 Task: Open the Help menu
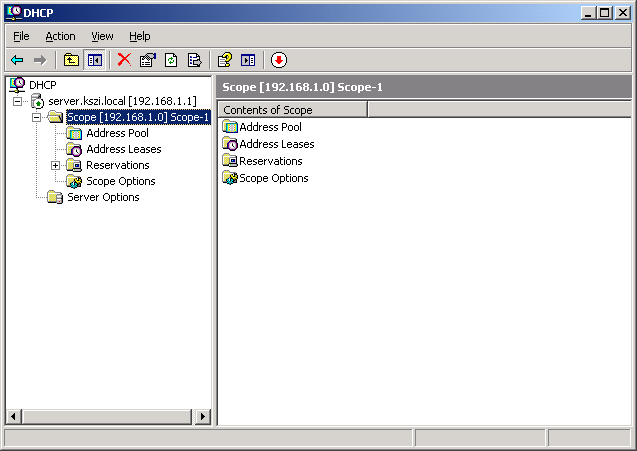pos(140,37)
